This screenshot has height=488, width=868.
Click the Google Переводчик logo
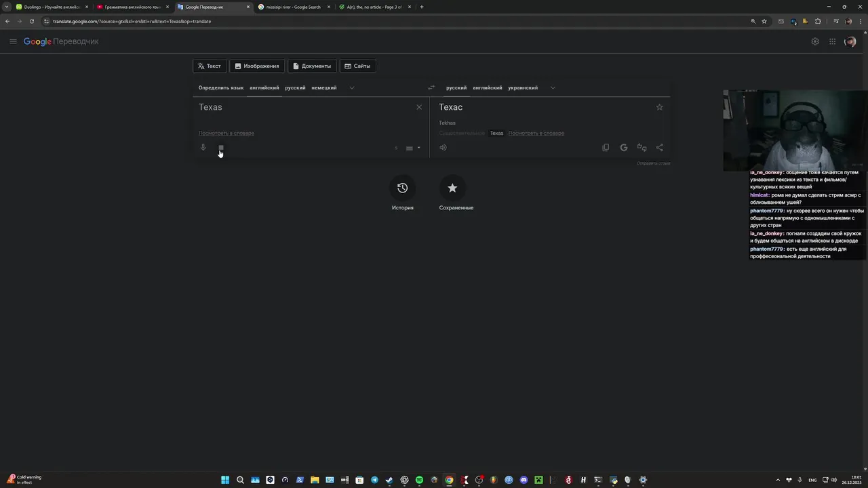point(61,41)
